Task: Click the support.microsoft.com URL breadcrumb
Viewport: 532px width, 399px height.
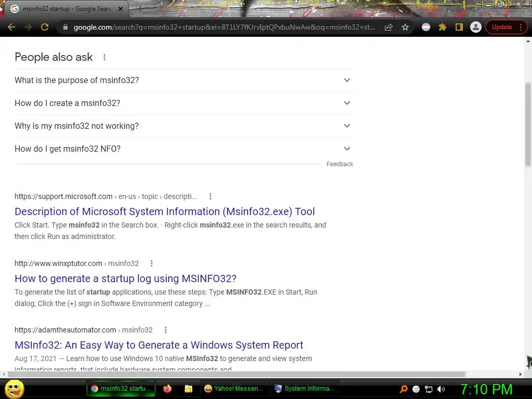Action: [106, 196]
